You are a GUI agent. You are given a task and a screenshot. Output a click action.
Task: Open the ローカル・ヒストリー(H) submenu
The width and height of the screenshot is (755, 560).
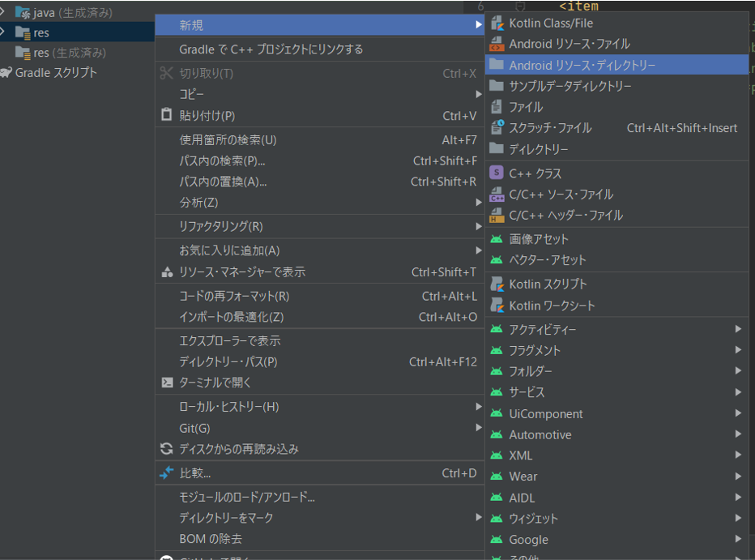point(320,407)
